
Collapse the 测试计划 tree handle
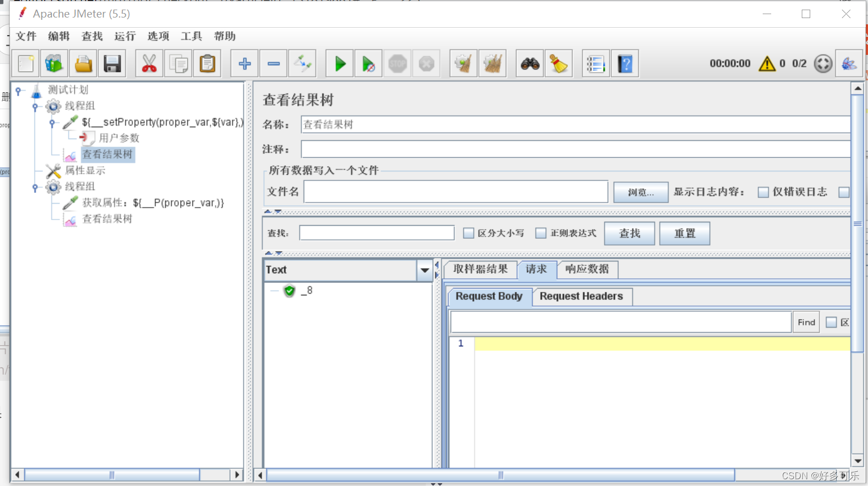coord(19,90)
